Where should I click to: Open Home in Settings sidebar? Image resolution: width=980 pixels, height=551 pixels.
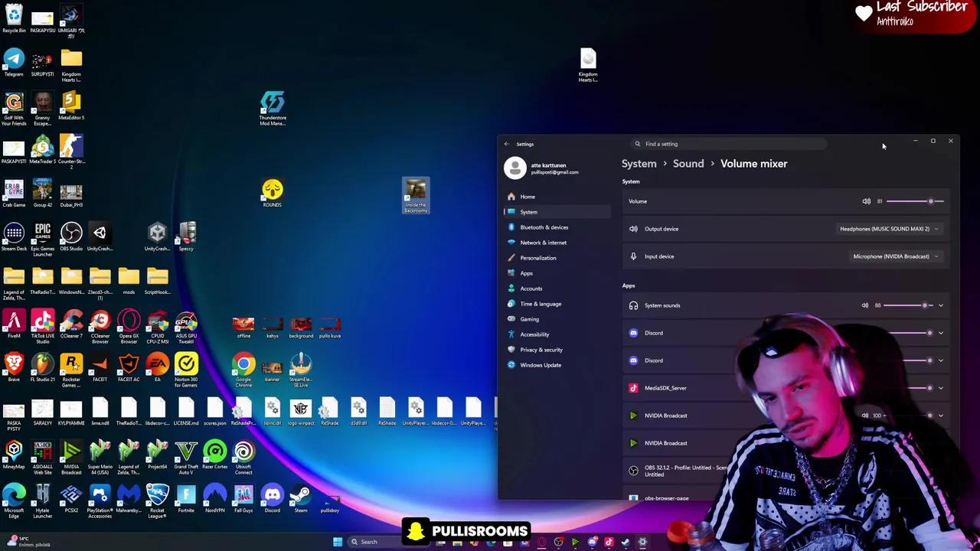point(557,197)
